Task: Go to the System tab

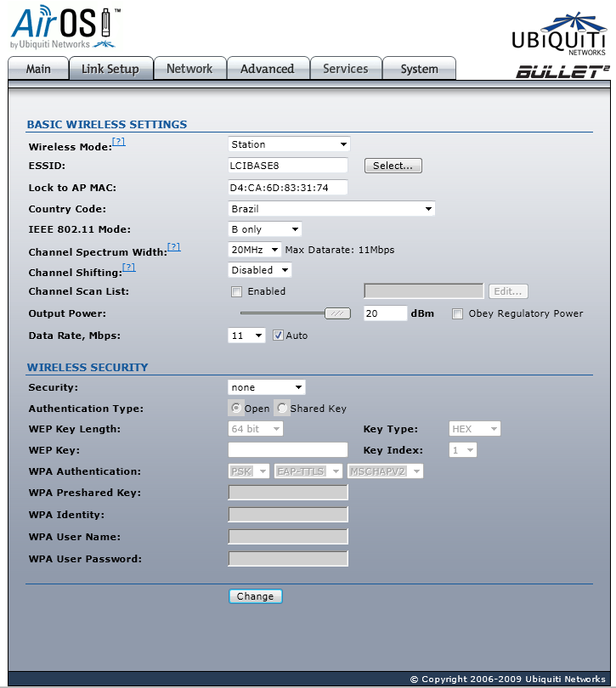Action: click(419, 69)
